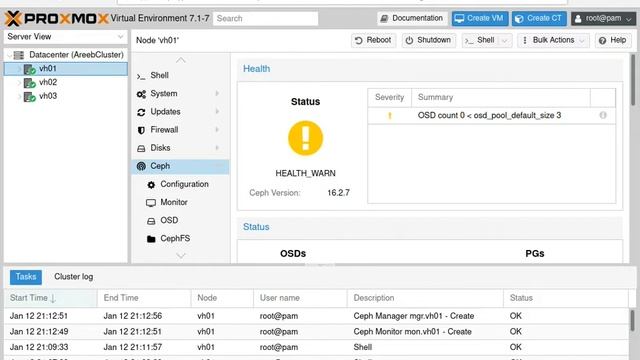Viewport: 640px width, 360px height.
Task: Click the Shutdown button
Action: click(x=428, y=40)
